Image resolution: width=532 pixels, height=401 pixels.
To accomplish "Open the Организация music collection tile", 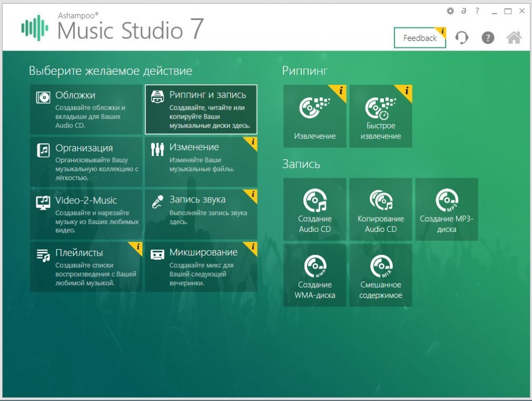I will click(86, 162).
